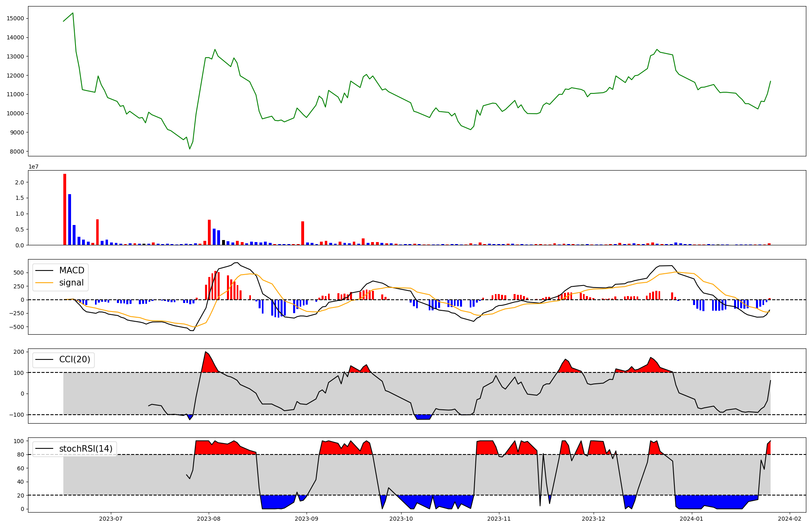Click the 2023-07 date axis label
812x528 pixels.
[x=111, y=519]
